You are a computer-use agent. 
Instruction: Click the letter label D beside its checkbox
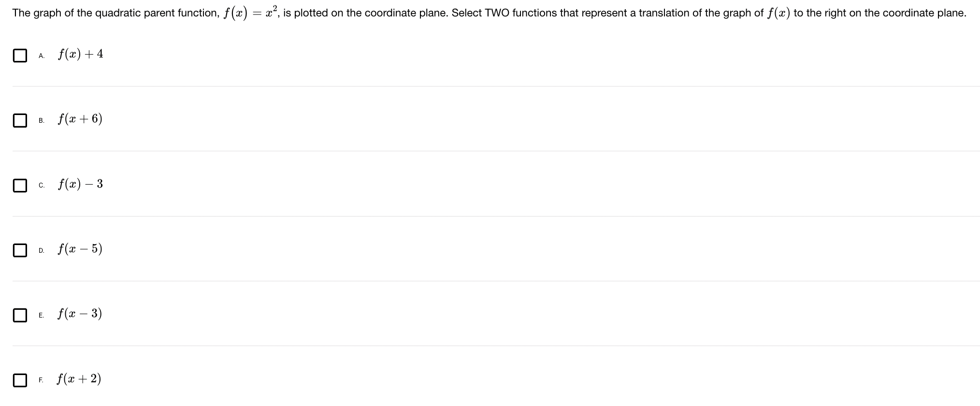[x=41, y=251]
